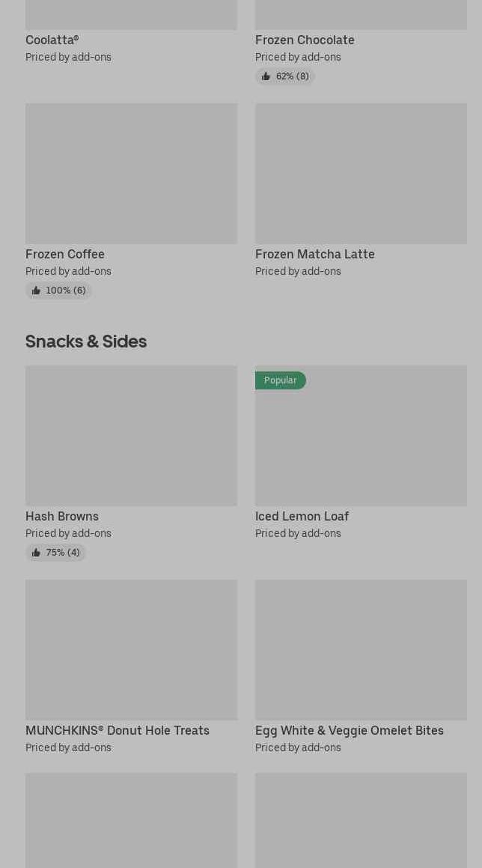Select the Egg White & Veggie Omelet Bites image
This screenshot has width=482, height=868.
(361, 649)
